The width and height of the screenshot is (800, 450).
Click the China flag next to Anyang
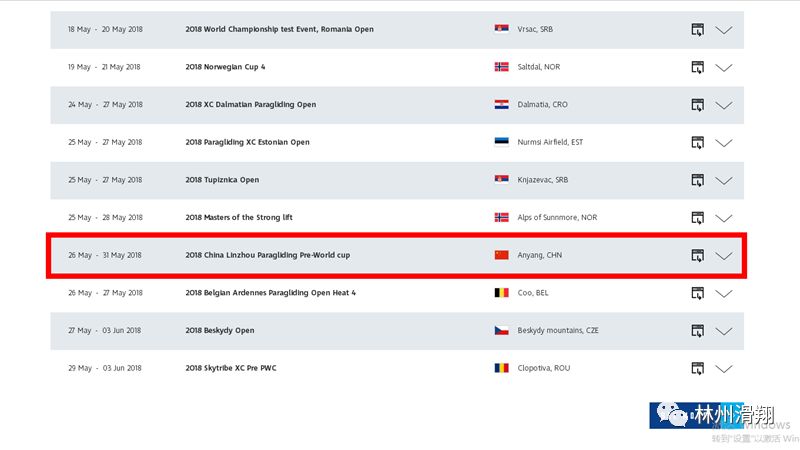tap(502, 255)
